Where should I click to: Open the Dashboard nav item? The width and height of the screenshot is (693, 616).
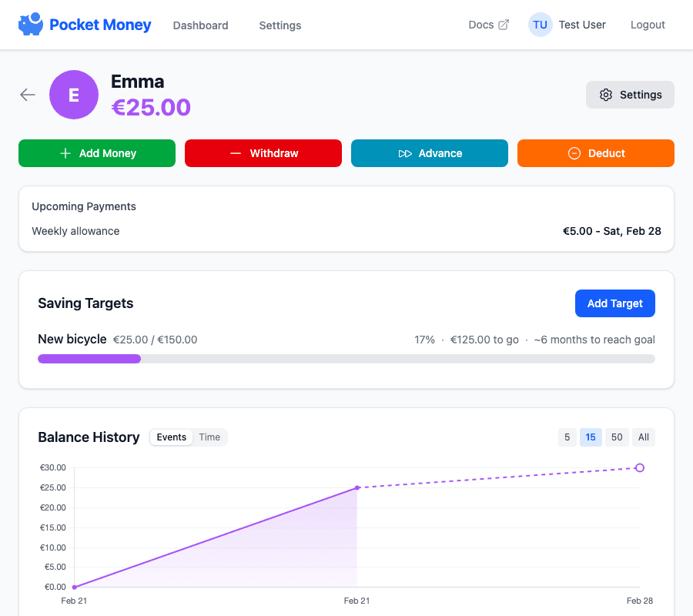[201, 25]
